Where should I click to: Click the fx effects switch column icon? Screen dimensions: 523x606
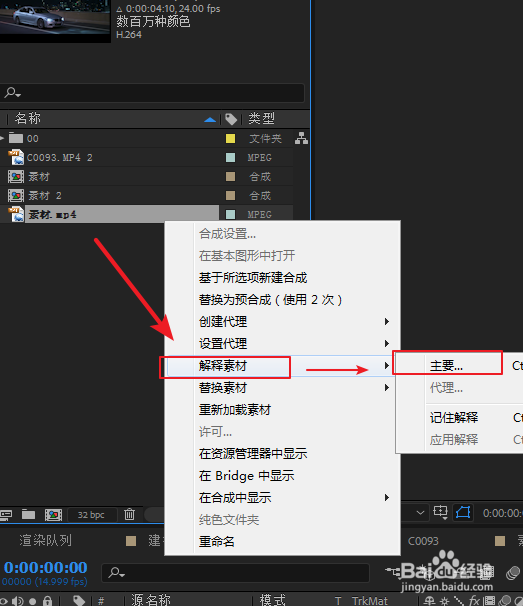click(x=474, y=601)
